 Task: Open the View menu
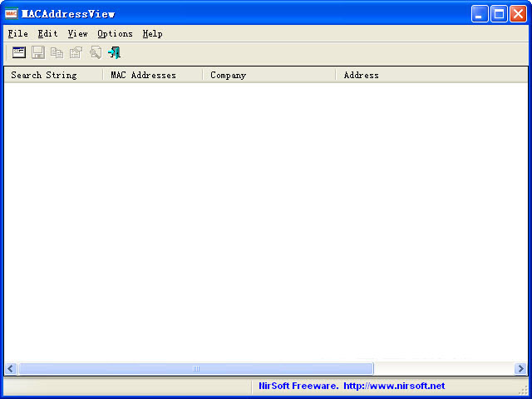77,34
